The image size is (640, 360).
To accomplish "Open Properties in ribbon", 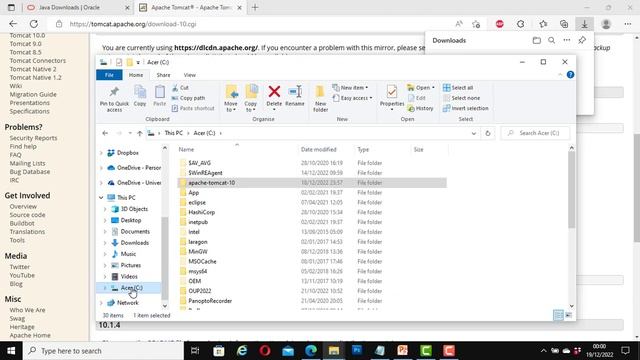I will [392, 97].
